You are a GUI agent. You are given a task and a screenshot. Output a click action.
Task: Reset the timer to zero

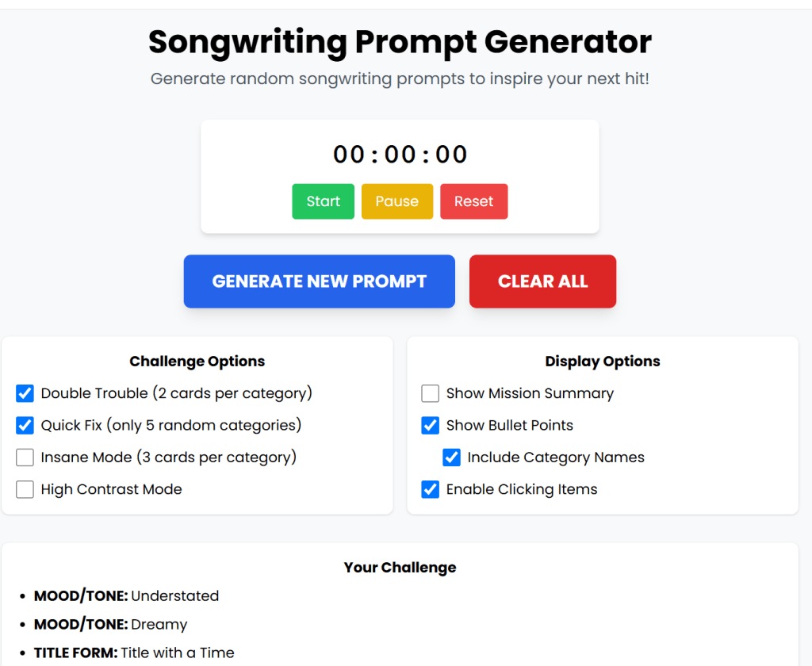pos(473,201)
